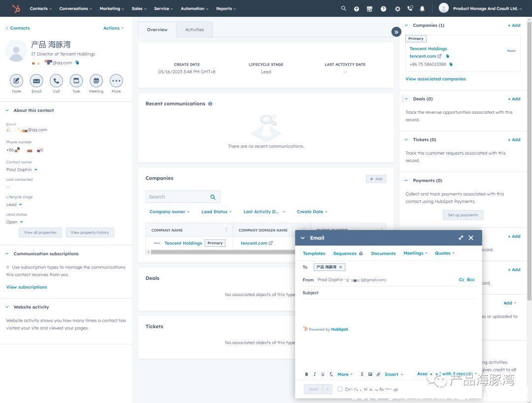Viewport: 532px width, 403px height.
Task: Switch to the Activities tab
Action: 195,30
